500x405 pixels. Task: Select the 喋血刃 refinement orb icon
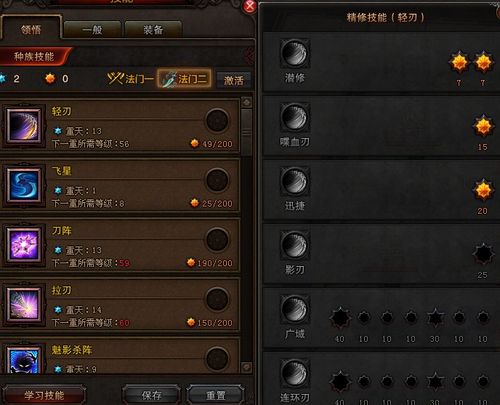[x=295, y=117]
